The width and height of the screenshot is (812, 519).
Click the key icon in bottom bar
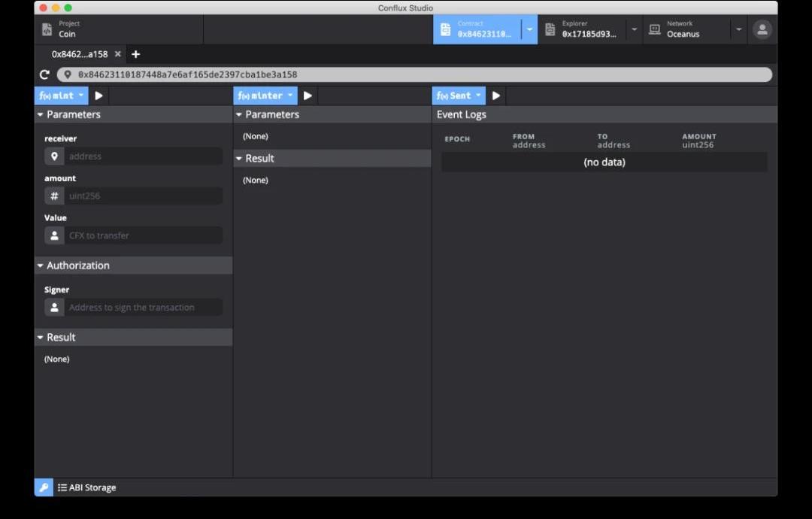(44, 487)
